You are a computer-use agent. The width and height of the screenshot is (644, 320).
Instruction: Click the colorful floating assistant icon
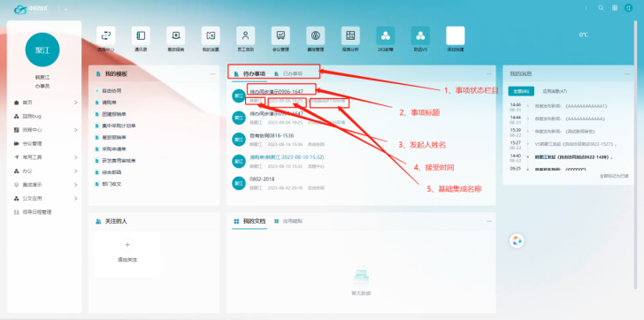(x=517, y=240)
